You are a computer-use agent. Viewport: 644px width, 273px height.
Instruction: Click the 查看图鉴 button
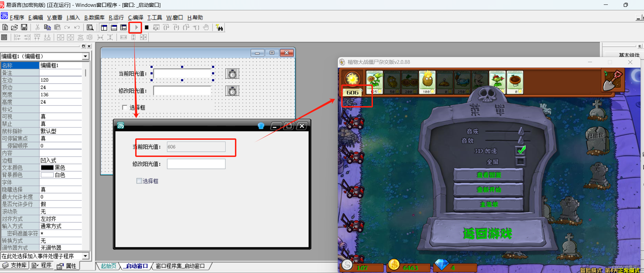pos(489,175)
